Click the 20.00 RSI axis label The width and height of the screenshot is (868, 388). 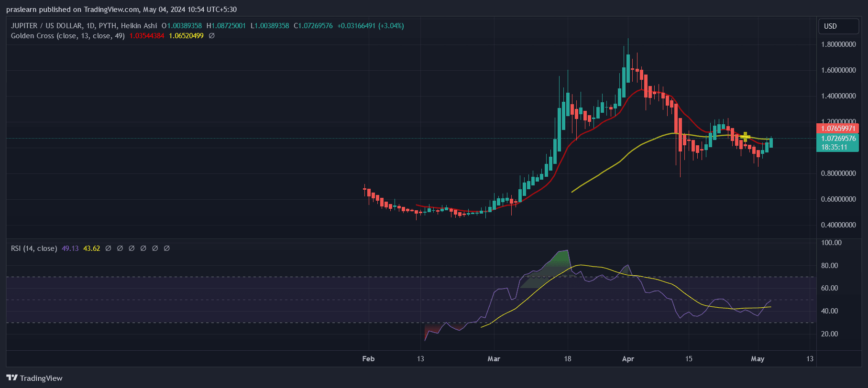(830, 334)
